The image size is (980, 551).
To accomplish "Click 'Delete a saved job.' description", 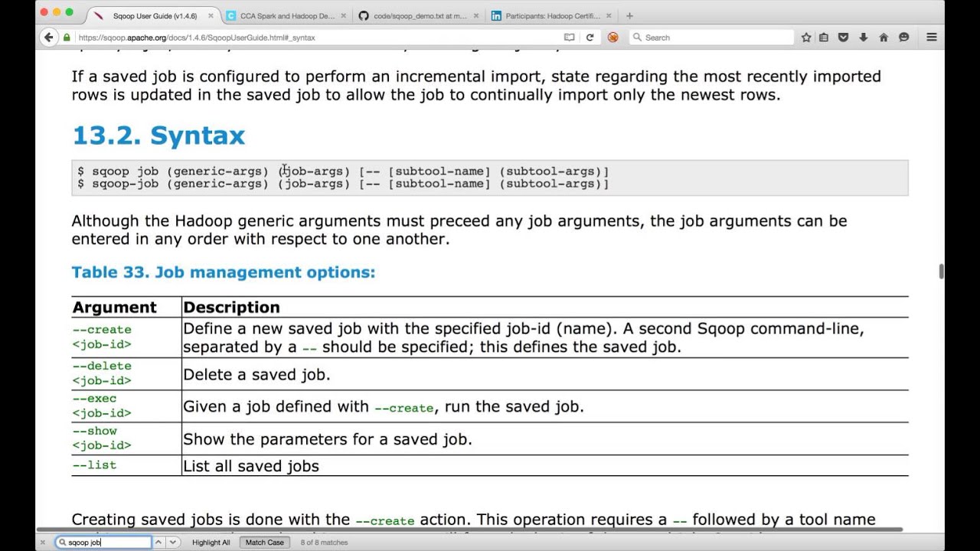I will pyautogui.click(x=256, y=375).
